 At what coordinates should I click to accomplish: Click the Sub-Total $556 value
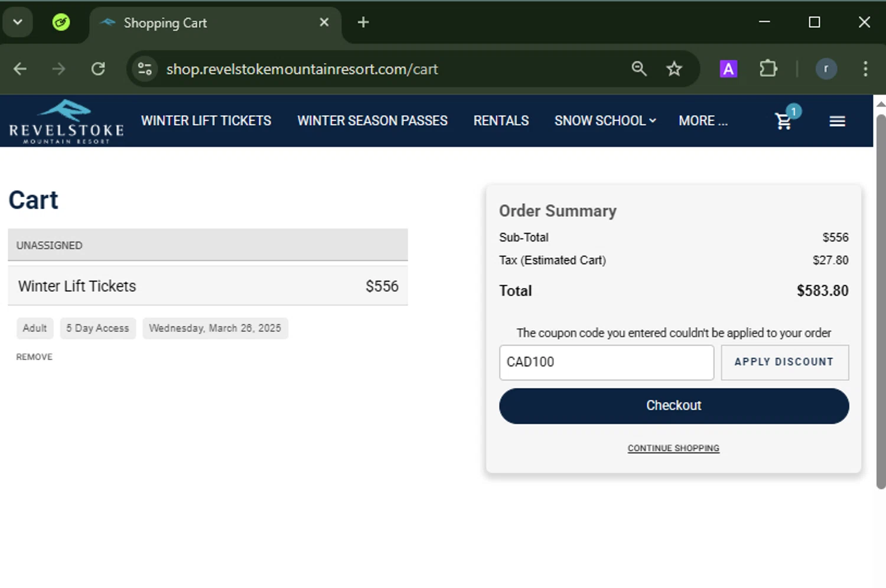click(x=835, y=237)
